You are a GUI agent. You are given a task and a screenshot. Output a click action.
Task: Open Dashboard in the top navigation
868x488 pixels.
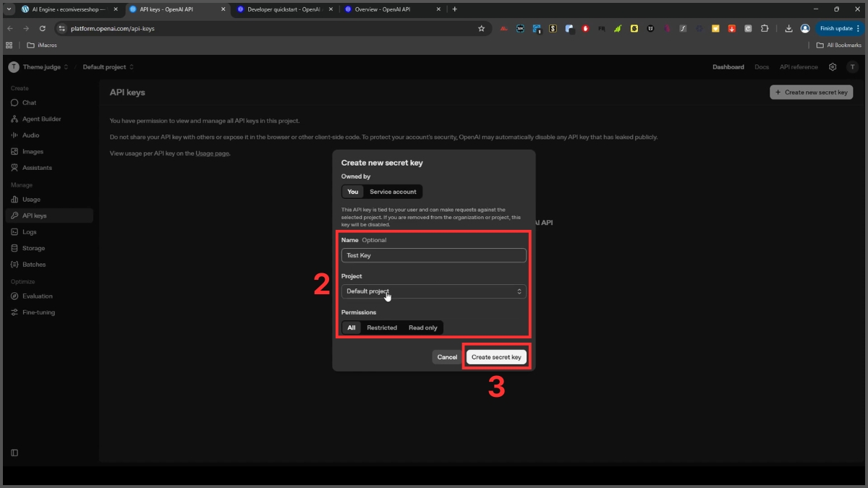coord(728,67)
